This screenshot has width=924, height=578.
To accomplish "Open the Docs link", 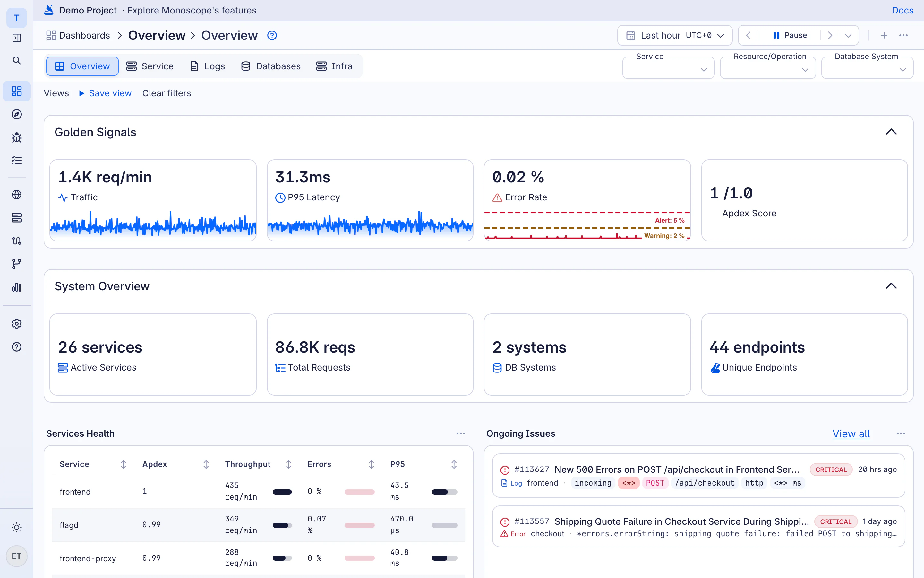I will 903,10.
